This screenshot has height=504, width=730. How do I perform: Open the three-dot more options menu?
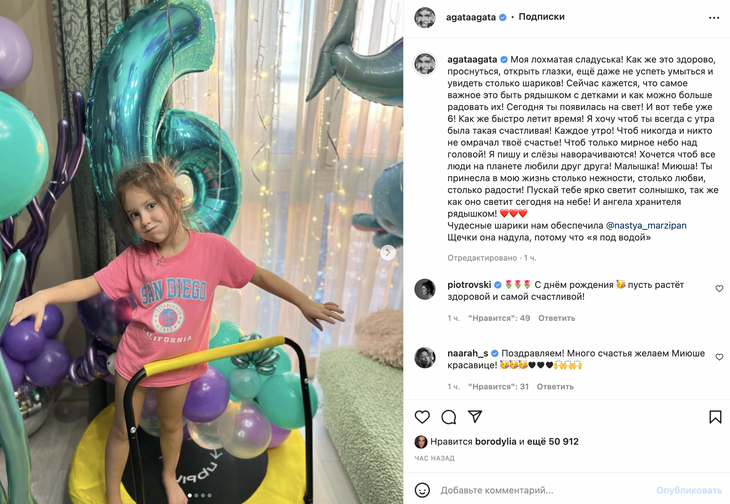coord(714,18)
